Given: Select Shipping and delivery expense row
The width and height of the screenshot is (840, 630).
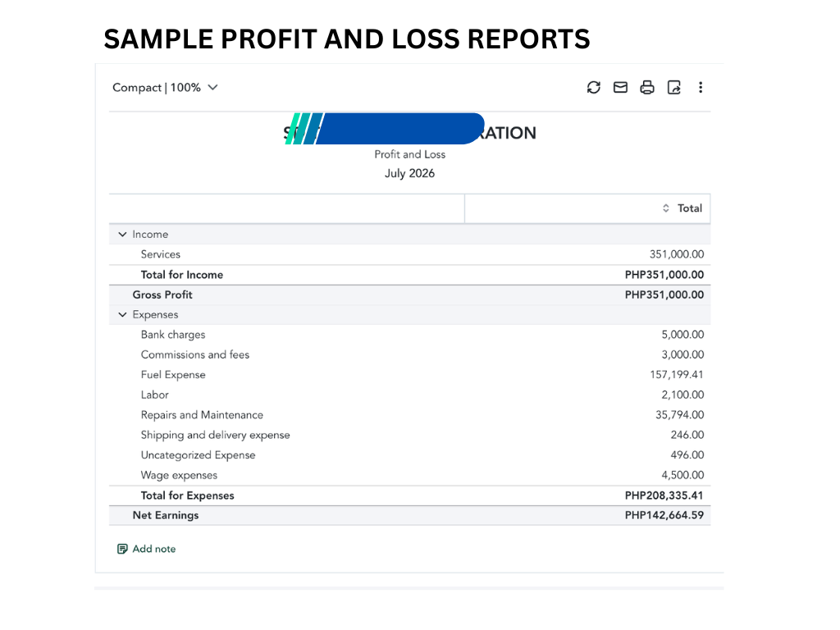Looking at the screenshot, I should pyautogui.click(x=410, y=435).
